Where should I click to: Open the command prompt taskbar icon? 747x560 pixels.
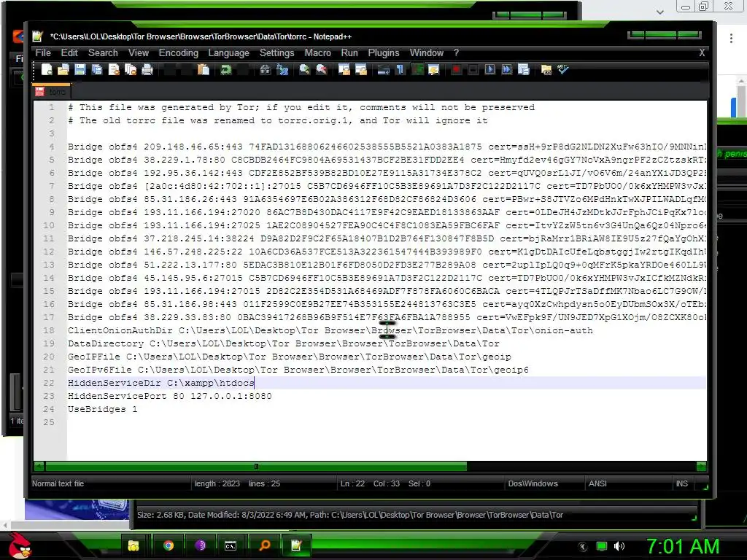pyautogui.click(x=231, y=545)
